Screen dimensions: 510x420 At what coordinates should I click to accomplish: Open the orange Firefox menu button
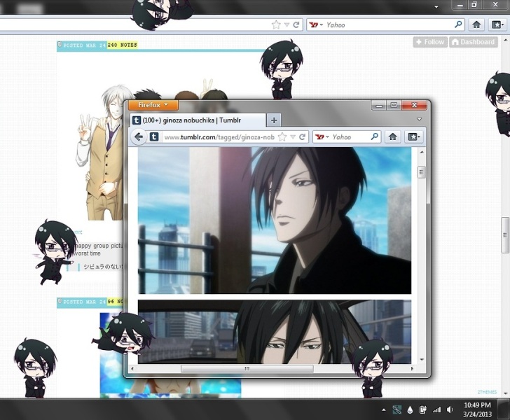pyautogui.click(x=153, y=105)
